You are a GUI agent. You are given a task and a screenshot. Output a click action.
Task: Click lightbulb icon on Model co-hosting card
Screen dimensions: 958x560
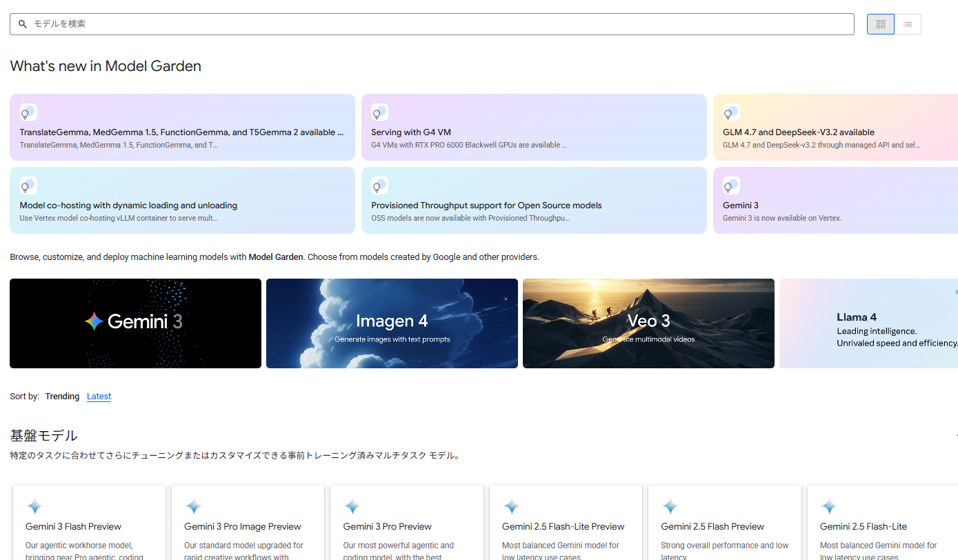point(28,186)
